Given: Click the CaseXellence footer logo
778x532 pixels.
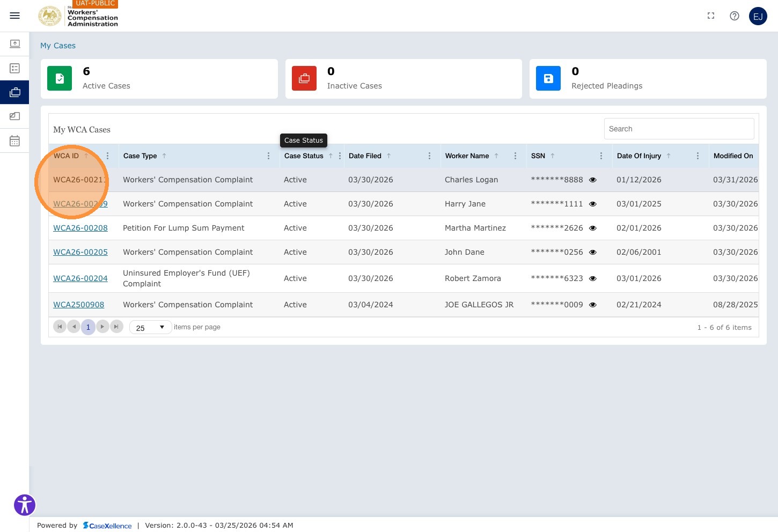Looking at the screenshot, I should (x=107, y=526).
